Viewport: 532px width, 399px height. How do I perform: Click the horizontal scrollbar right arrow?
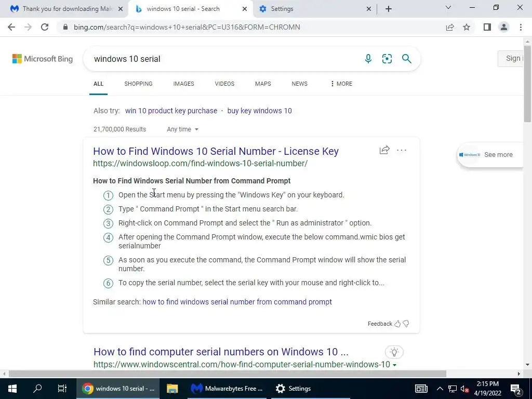[519, 374]
